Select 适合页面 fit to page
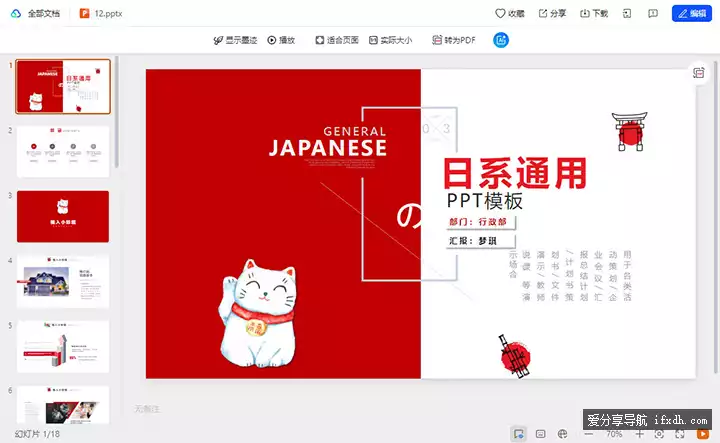The height and width of the screenshot is (443, 720). (337, 40)
